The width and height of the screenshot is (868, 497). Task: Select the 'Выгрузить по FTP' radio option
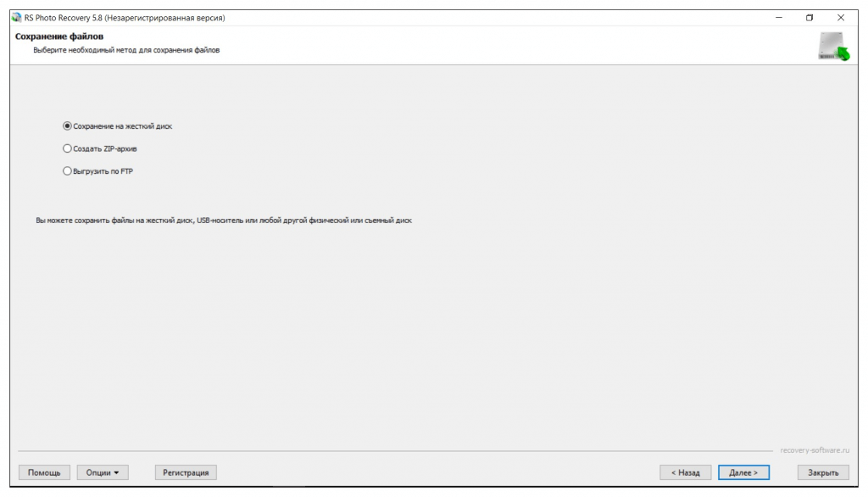coord(68,171)
